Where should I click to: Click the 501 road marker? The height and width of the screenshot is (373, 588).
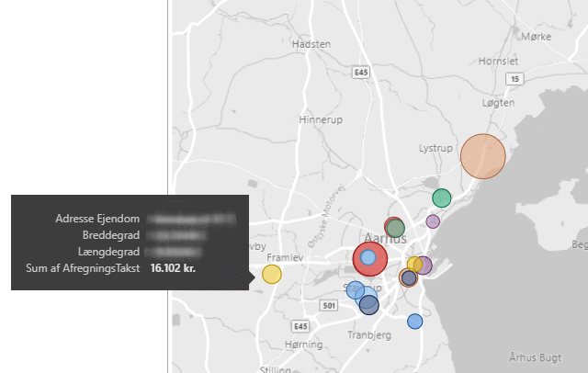click(331, 304)
